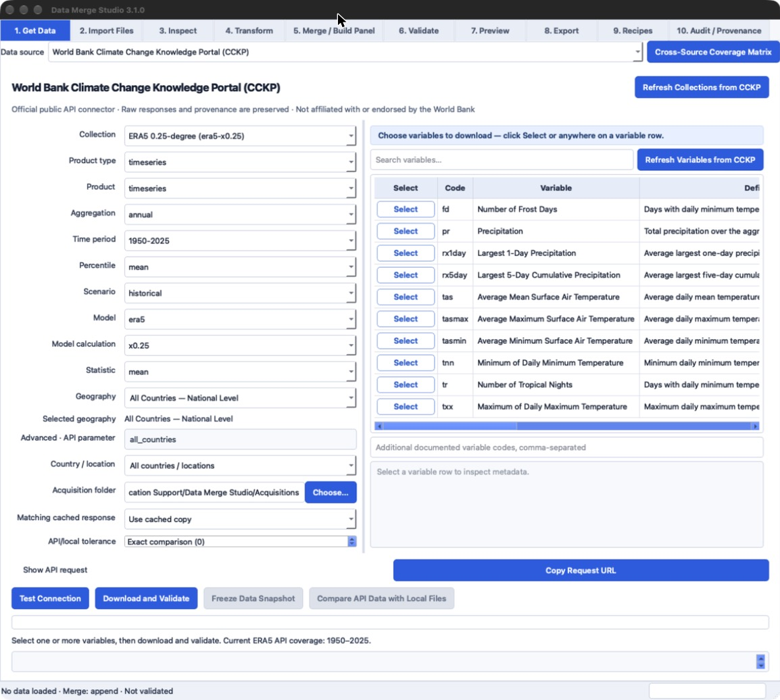Image resolution: width=780 pixels, height=700 pixels.
Task: Click the variable metadata inspection box
Action: point(566,504)
